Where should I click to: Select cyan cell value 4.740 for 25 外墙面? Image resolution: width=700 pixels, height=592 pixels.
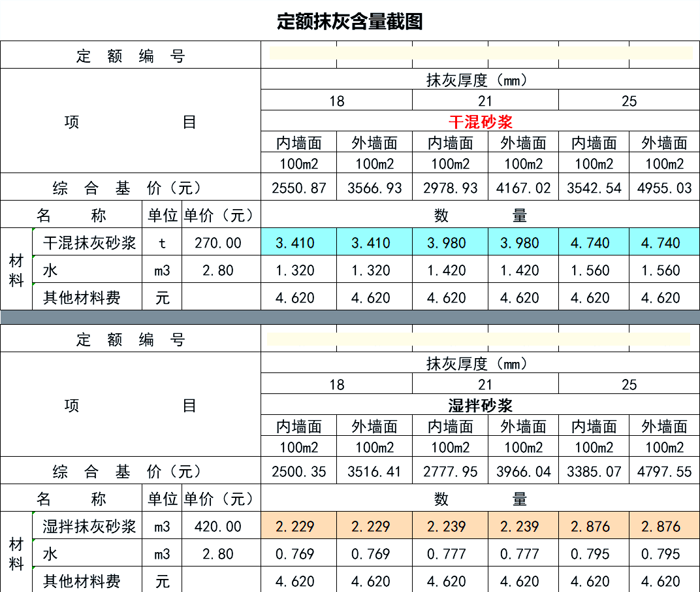coord(665,241)
